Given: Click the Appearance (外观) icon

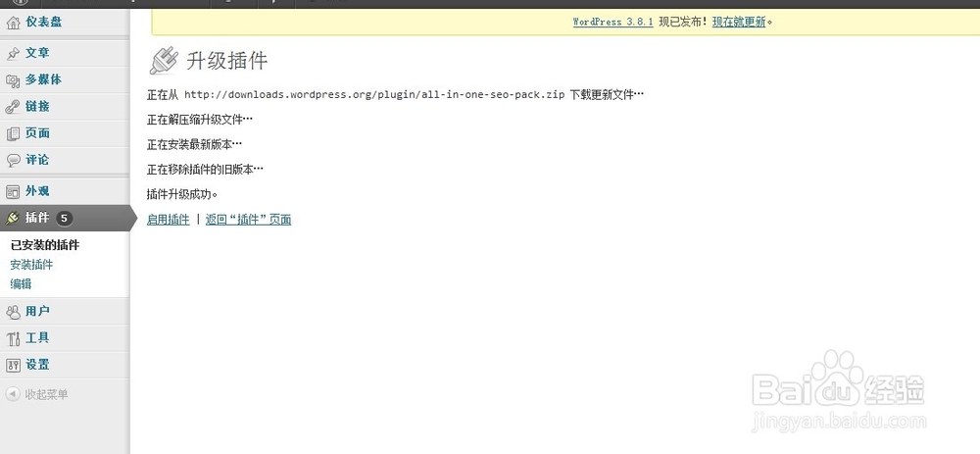Looking at the screenshot, I should pyautogui.click(x=13, y=191).
